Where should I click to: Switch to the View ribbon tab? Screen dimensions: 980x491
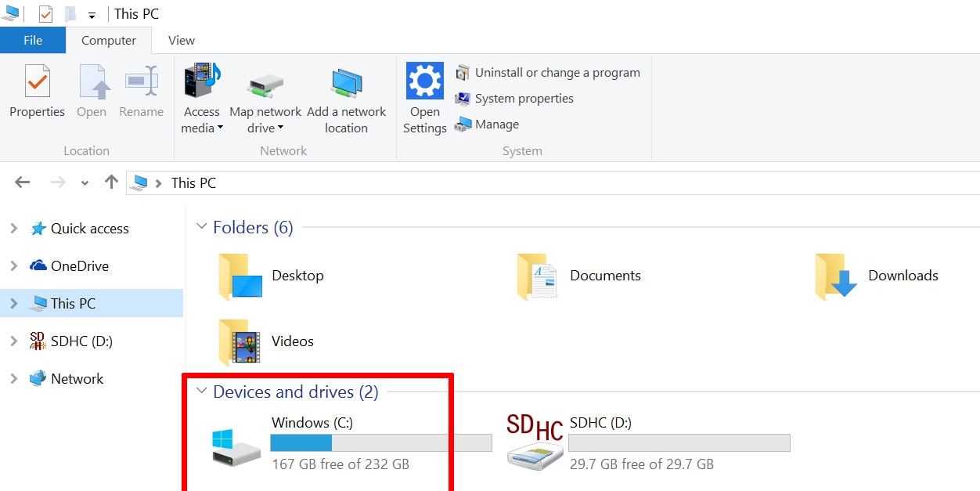tap(182, 41)
